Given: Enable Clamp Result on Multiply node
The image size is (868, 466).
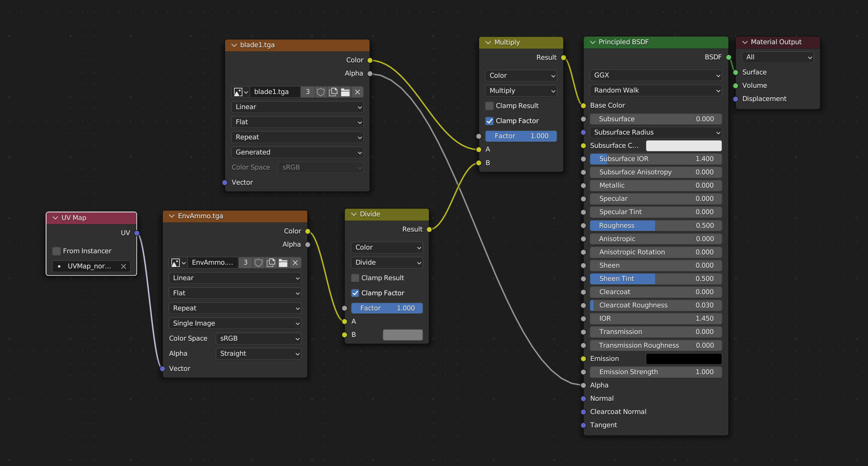Looking at the screenshot, I should [489, 106].
